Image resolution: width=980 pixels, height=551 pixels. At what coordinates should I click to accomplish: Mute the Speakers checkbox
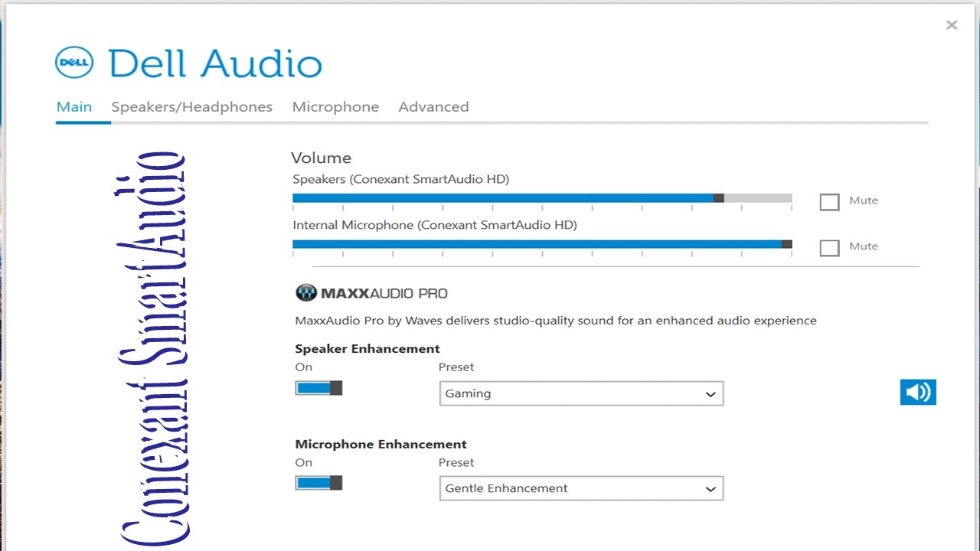pyautogui.click(x=829, y=201)
